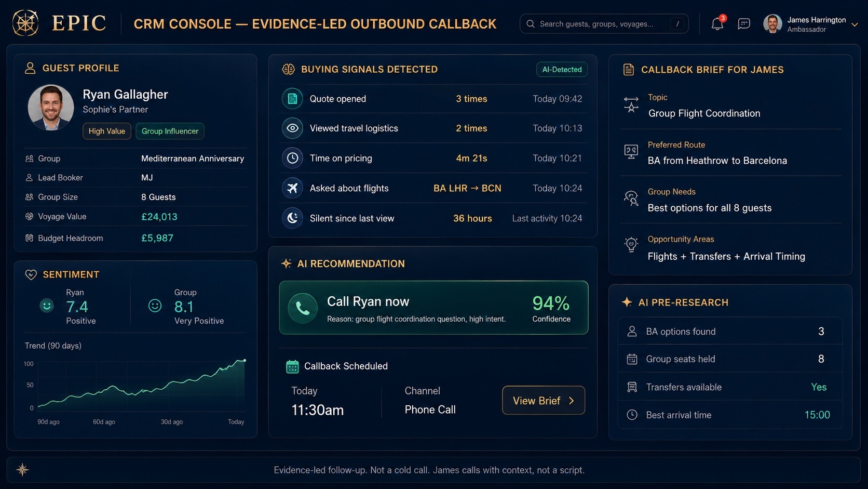Click Ryan's sentiment smiley face
Screen dimensions: 868x489
(x=47, y=306)
